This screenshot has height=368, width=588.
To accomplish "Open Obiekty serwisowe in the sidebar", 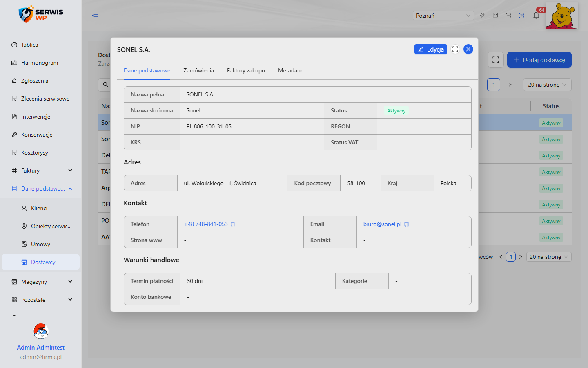I will pos(41,226).
